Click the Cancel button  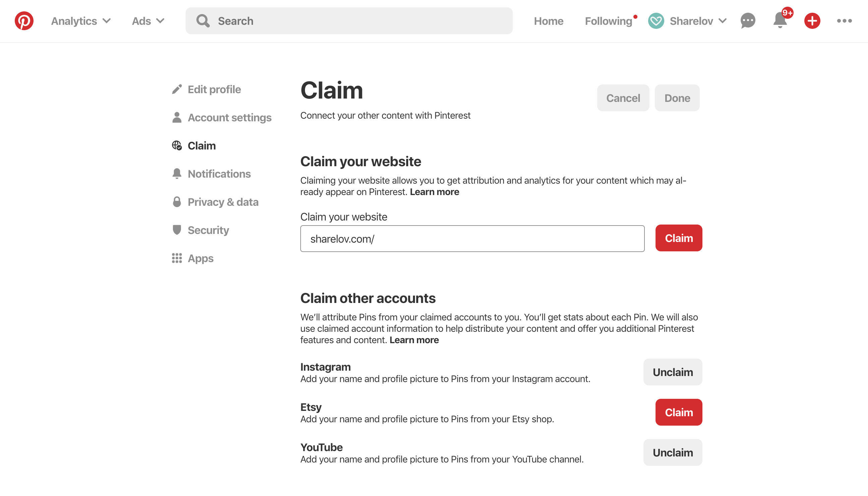[x=623, y=98]
